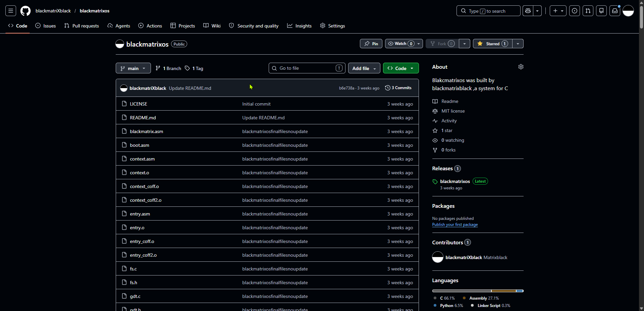644x311 pixels.
Task: Click the Python language color dot
Action: (435, 305)
